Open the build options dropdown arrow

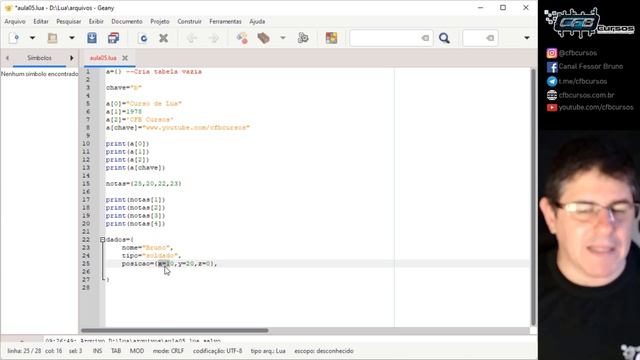click(x=282, y=38)
